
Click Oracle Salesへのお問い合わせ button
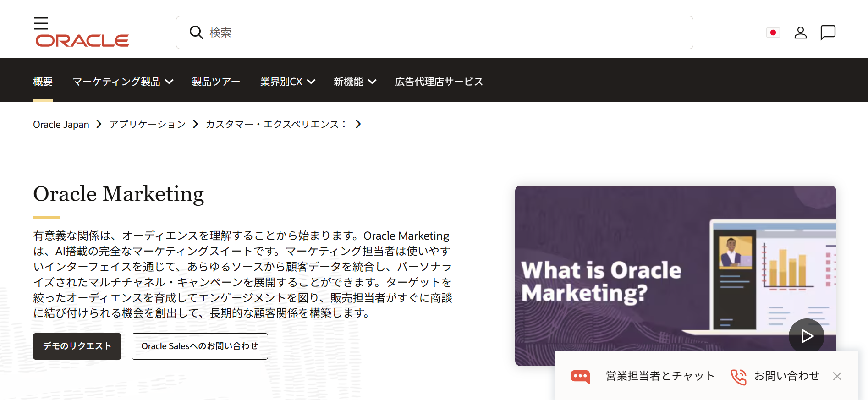199,346
